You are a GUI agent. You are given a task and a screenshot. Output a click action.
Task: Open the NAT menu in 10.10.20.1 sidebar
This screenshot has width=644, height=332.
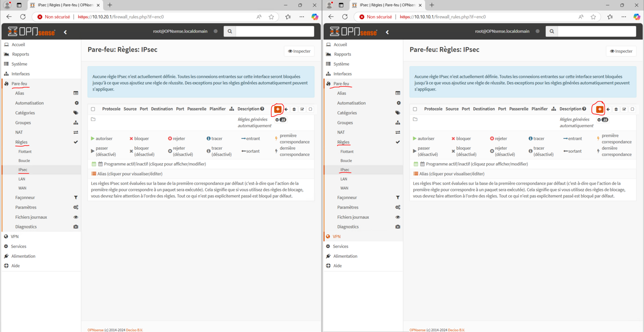point(19,132)
